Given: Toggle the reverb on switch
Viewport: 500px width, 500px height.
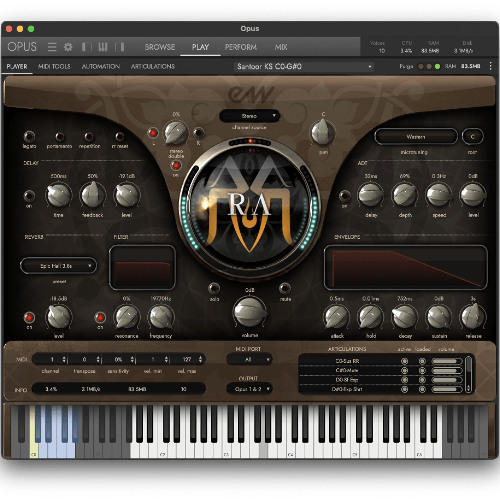Looking at the screenshot, I should point(29,317).
